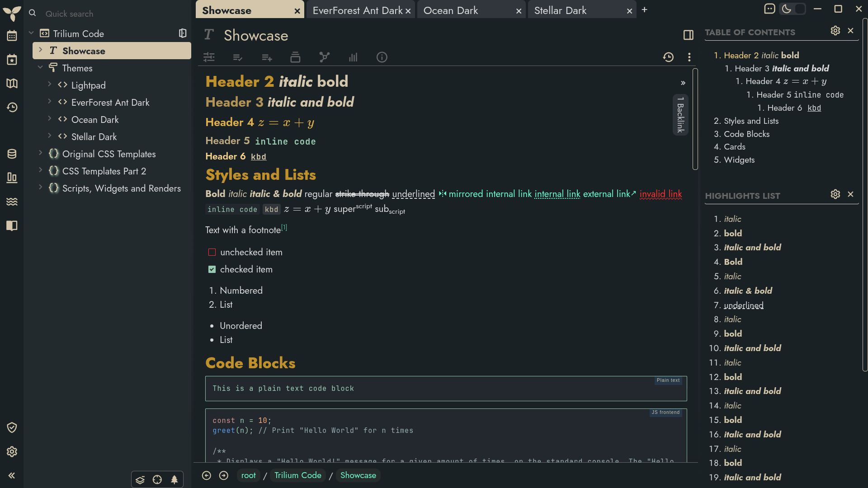Open the 1 Backlink vertical tab
The width and height of the screenshot is (868, 488).
click(680, 115)
